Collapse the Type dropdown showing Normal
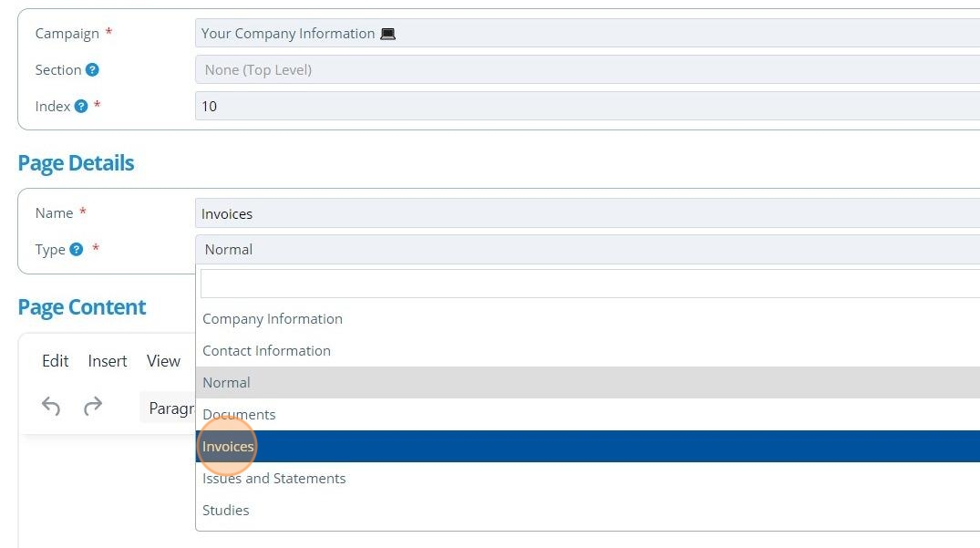 coord(587,249)
